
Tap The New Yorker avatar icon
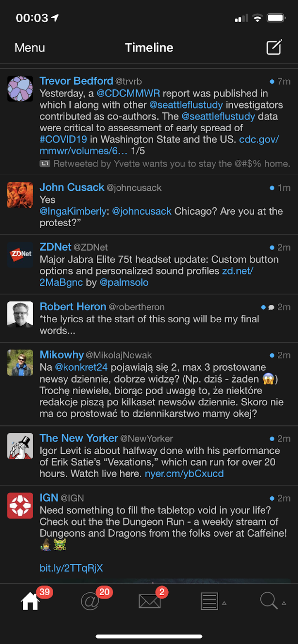pyautogui.click(x=20, y=446)
